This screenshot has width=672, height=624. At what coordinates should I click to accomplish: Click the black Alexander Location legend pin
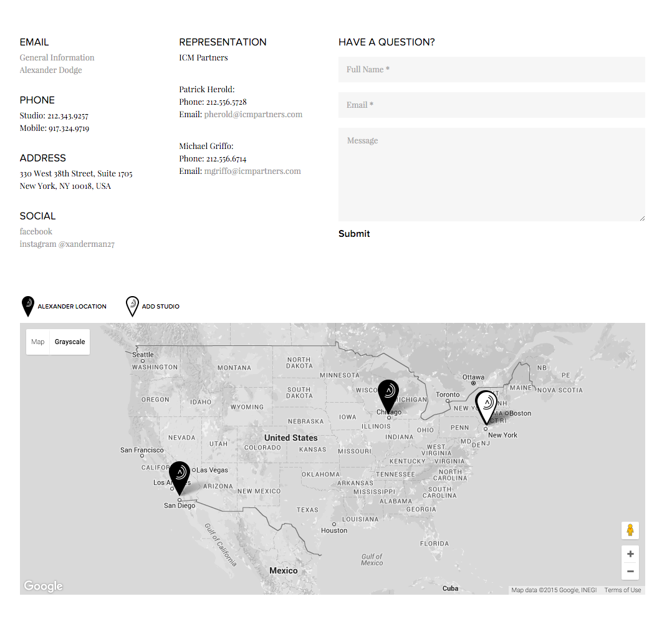click(28, 306)
